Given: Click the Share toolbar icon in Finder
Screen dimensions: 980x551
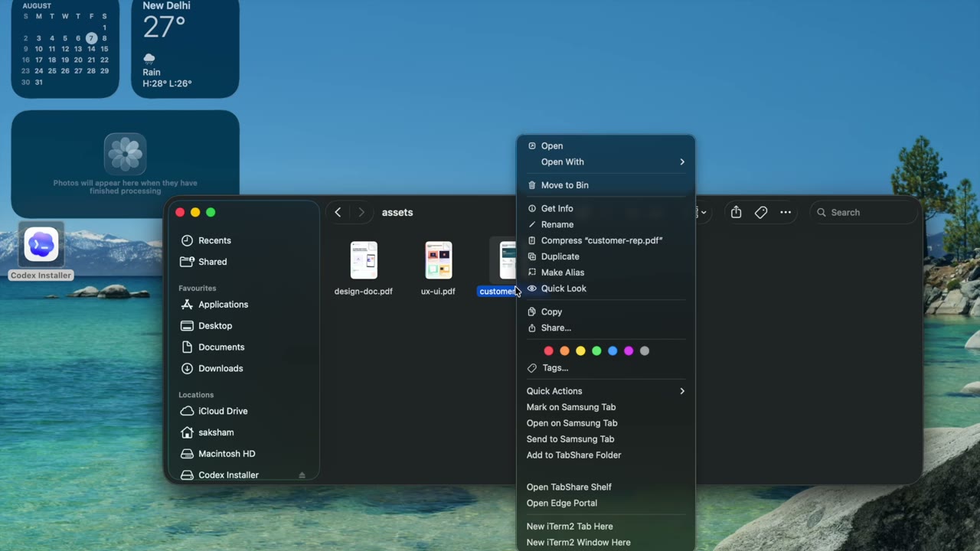Looking at the screenshot, I should [x=736, y=213].
